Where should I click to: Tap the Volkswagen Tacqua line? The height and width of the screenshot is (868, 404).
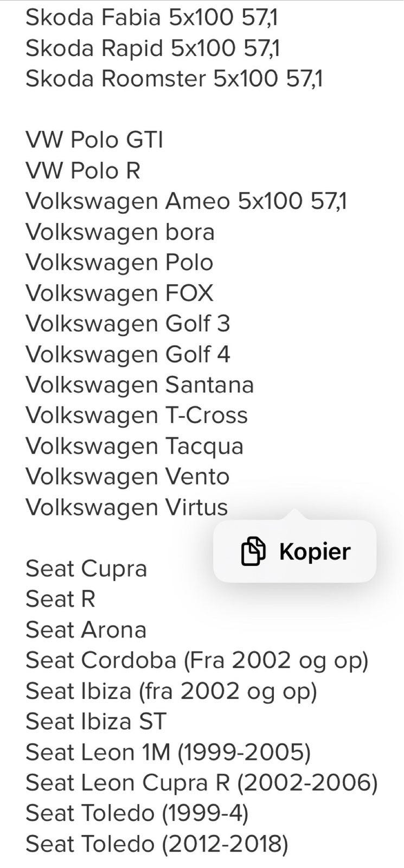134,446
